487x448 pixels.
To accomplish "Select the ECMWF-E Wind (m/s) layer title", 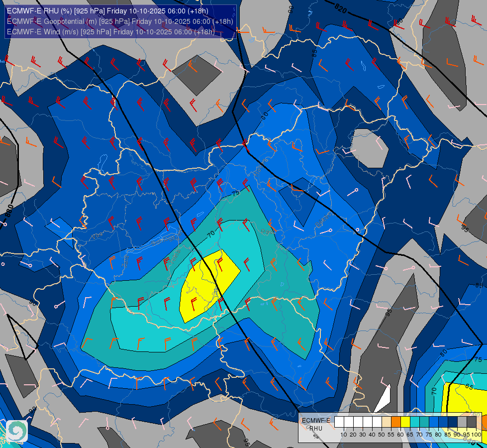I will pos(111,32).
